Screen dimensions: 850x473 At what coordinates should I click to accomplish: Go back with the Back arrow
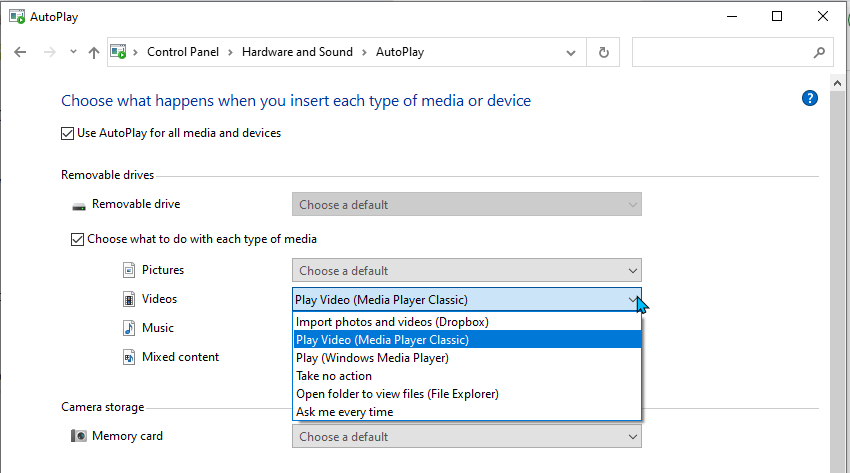tap(20, 52)
